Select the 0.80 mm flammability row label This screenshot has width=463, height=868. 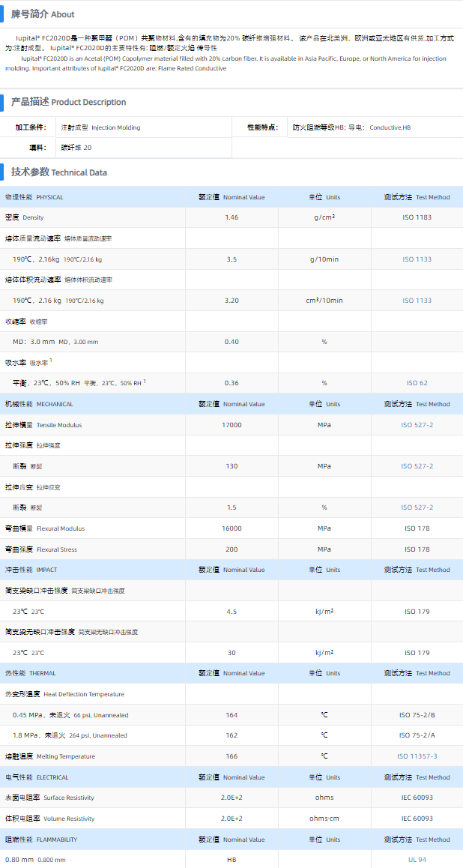35,860
